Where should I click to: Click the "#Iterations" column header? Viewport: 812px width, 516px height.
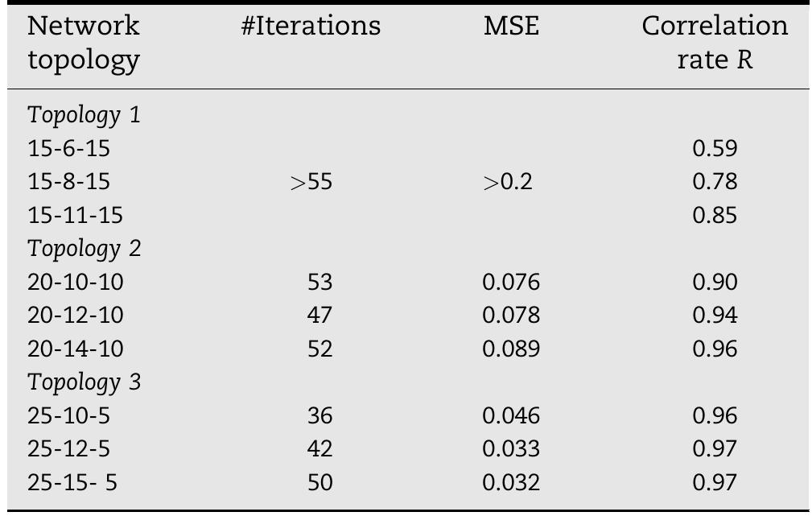pyautogui.click(x=310, y=27)
